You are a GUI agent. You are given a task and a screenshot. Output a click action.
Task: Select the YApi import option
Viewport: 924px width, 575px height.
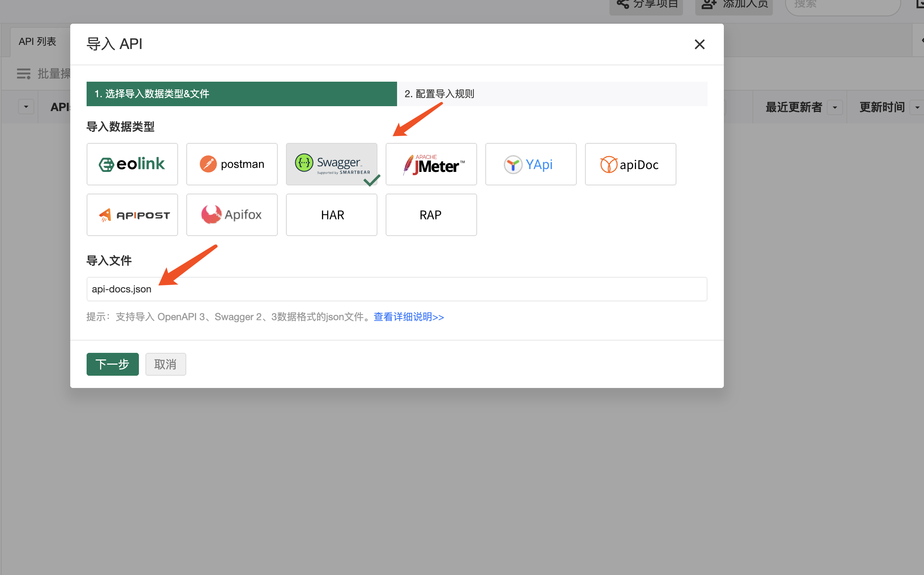coord(531,164)
